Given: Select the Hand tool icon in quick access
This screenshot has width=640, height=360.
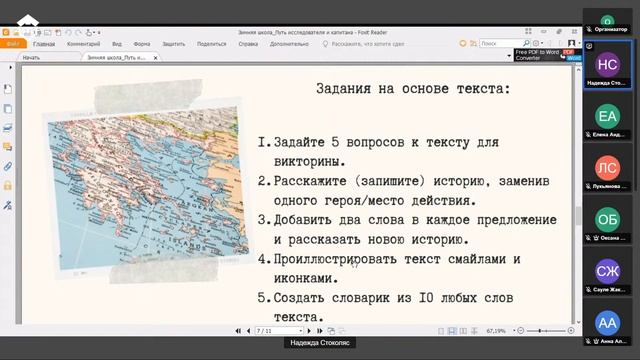Looking at the screenshot, I should click(x=89, y=32).
